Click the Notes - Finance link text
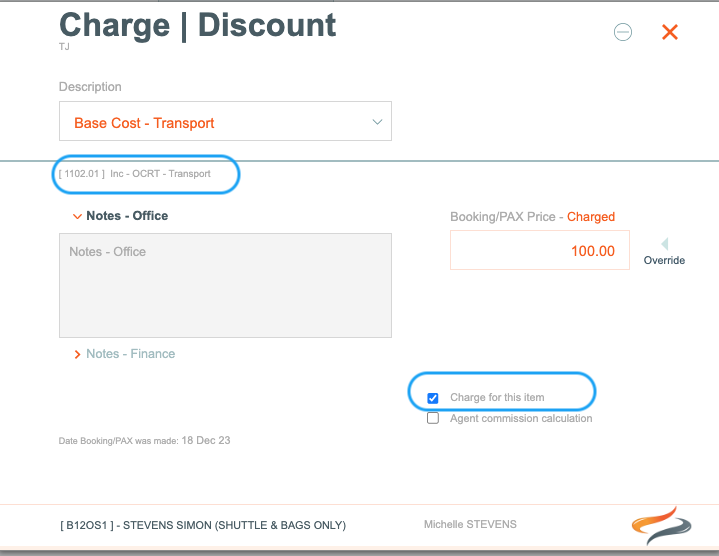The width and height of the screenshot is (719, 556). coord(131,354)
